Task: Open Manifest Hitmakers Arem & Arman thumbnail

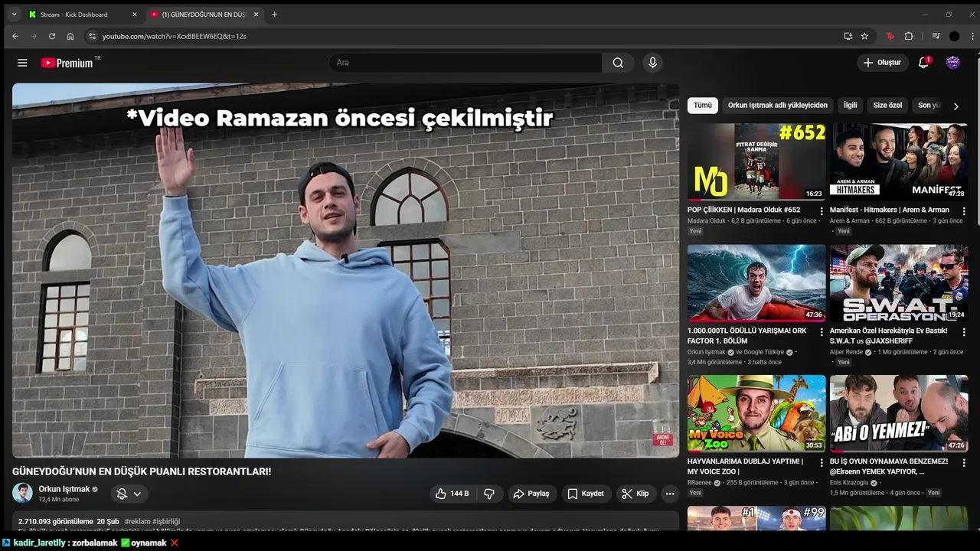Action: click(899, 161)
